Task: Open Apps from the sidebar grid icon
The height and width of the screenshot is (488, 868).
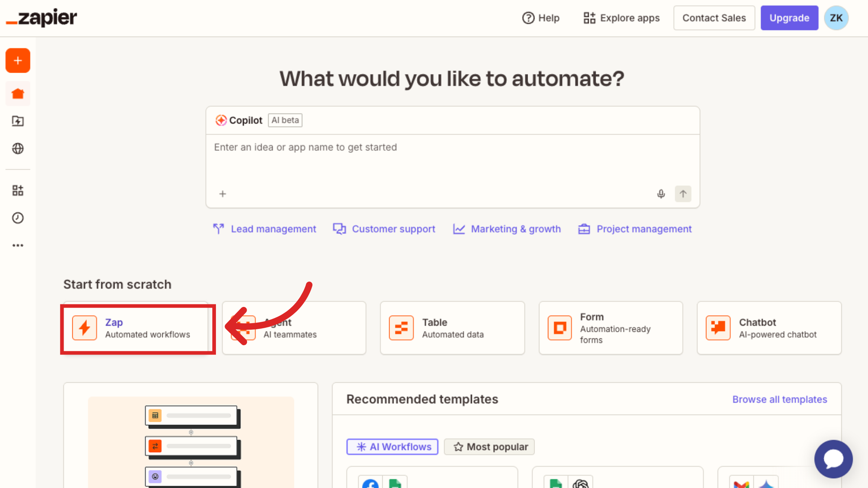Action: point(18,191)
